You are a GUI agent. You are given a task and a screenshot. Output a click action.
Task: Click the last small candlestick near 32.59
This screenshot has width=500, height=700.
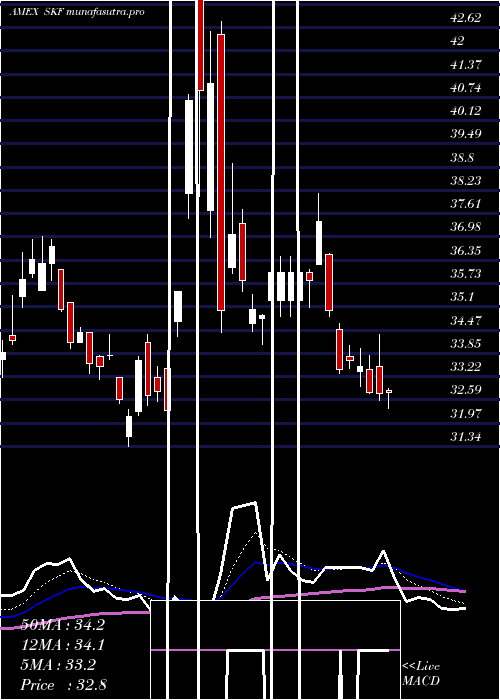click(389, 392)
